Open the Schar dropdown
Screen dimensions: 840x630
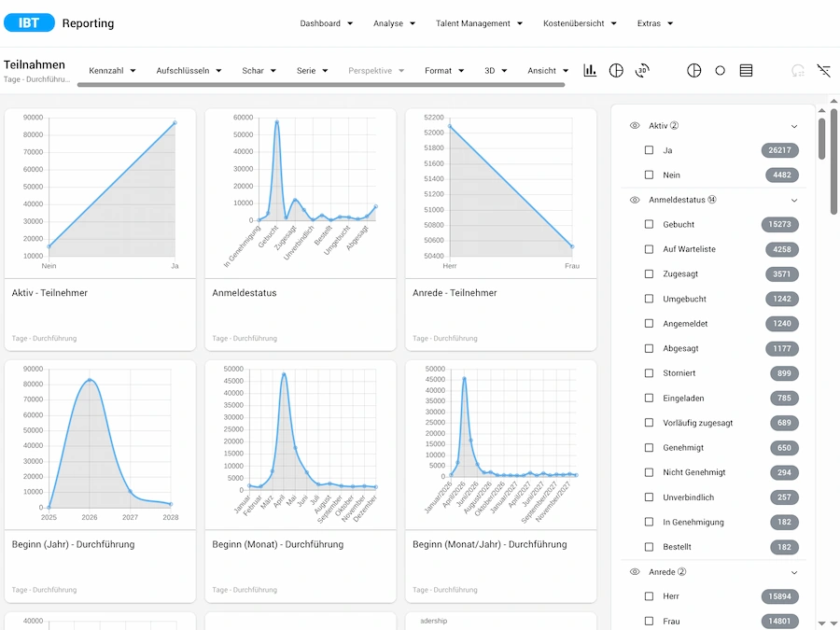(259, 70)
